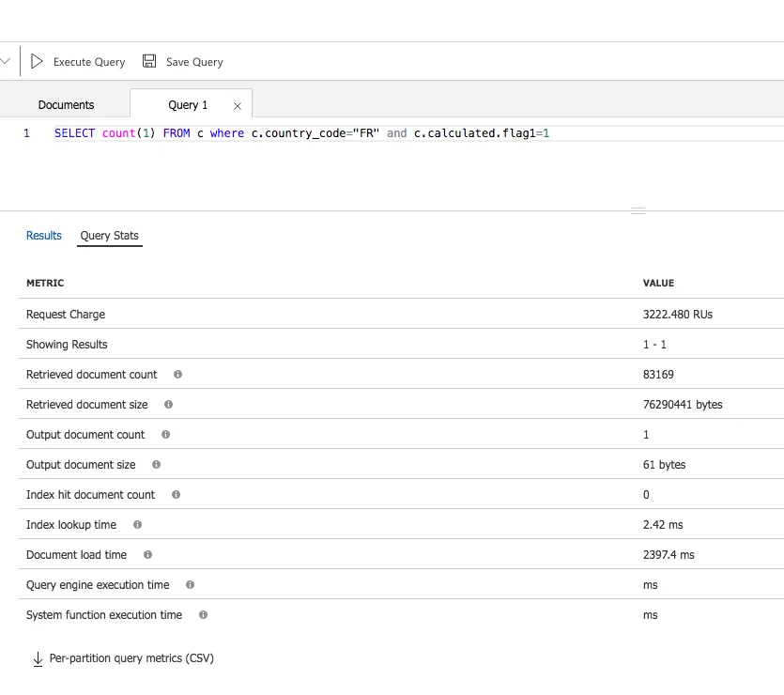Download Per-partition query metrics (CSV)

click(x=131, y=658)
